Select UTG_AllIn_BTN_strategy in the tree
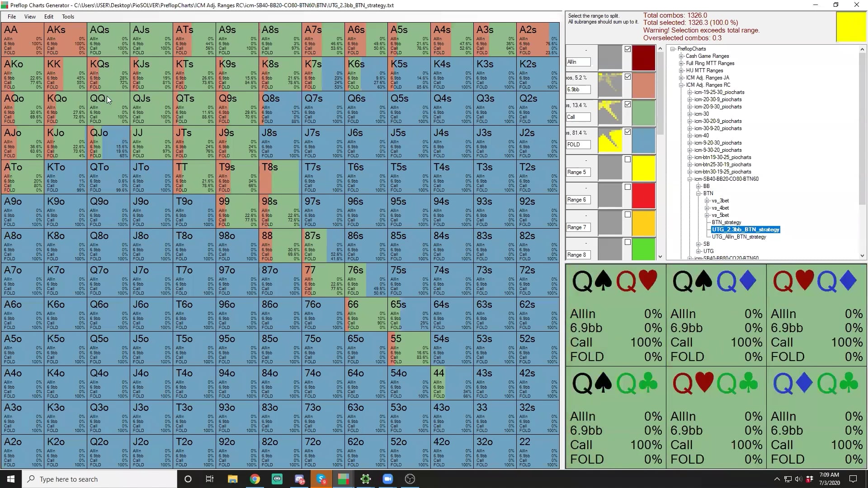The image size is (868, 488). 739,237
